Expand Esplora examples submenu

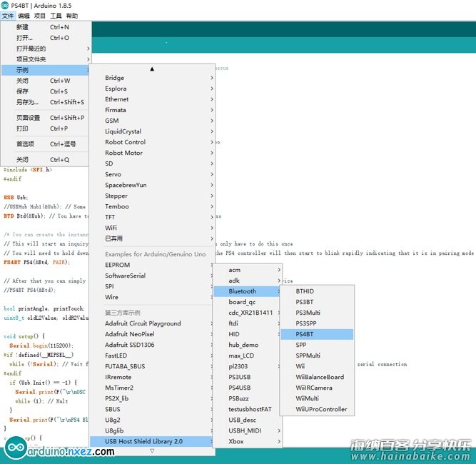click(x=153, y=89)
